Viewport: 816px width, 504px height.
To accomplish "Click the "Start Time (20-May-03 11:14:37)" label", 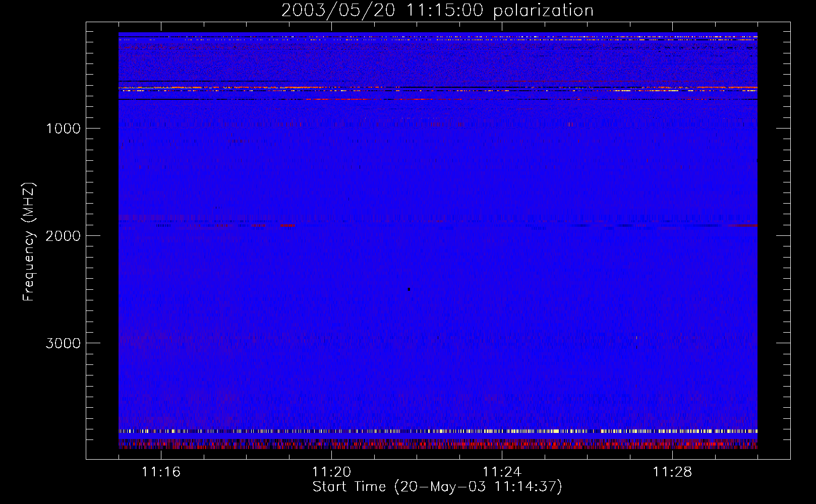I will pos(437,487).
